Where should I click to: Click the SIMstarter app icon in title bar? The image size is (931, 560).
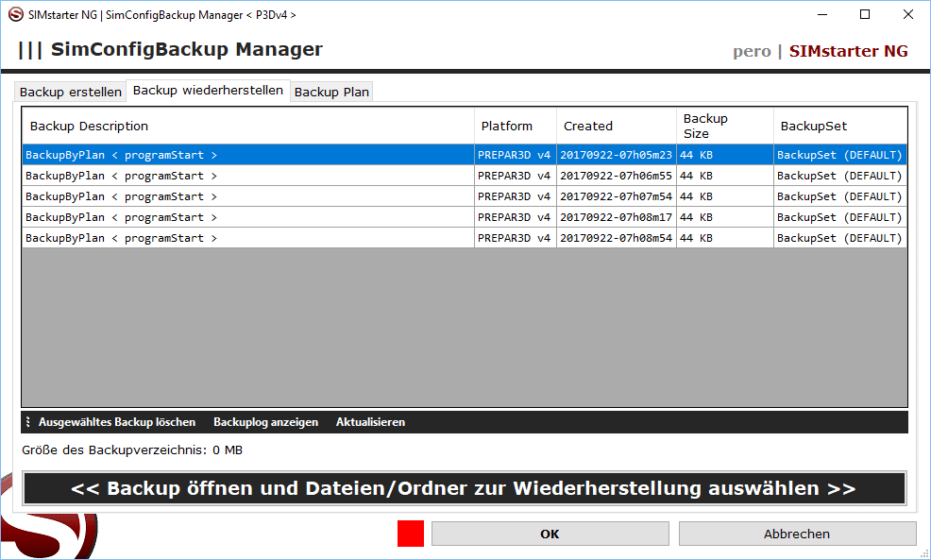[15, 14]
